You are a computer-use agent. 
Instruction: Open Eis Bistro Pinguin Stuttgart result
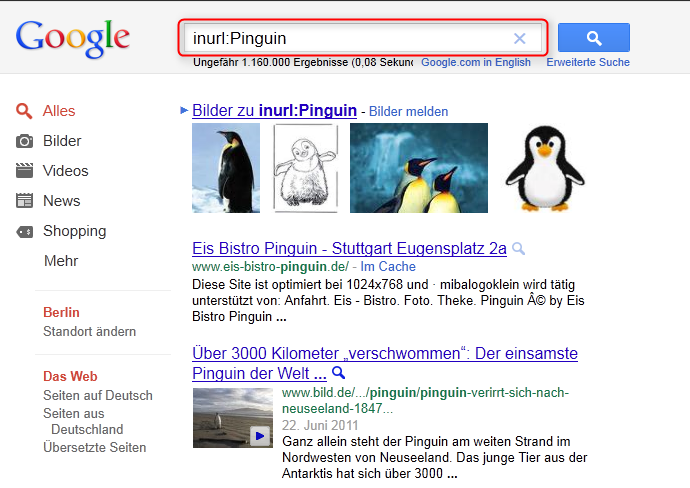tap(349, 249)
